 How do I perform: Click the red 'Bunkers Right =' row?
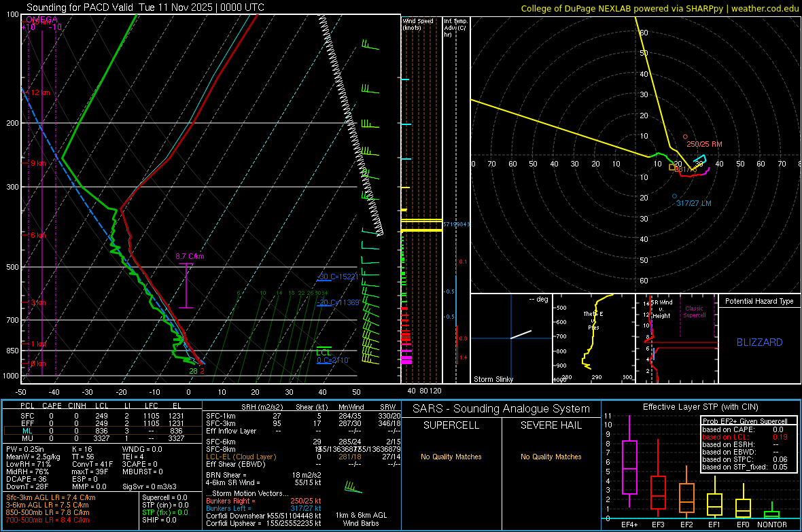coord(264,501)
